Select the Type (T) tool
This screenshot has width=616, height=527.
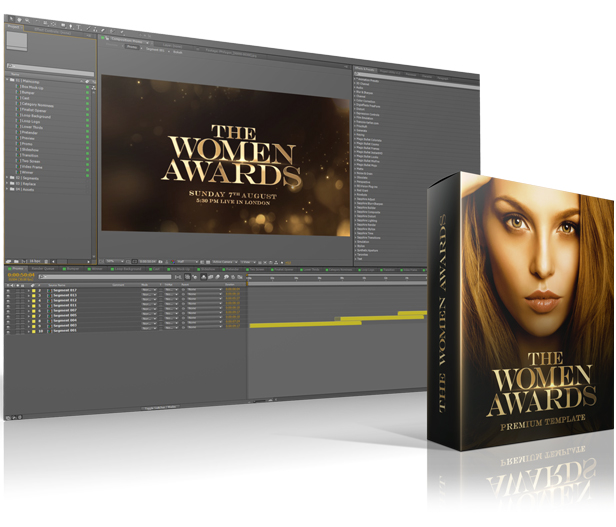(79, 28)
